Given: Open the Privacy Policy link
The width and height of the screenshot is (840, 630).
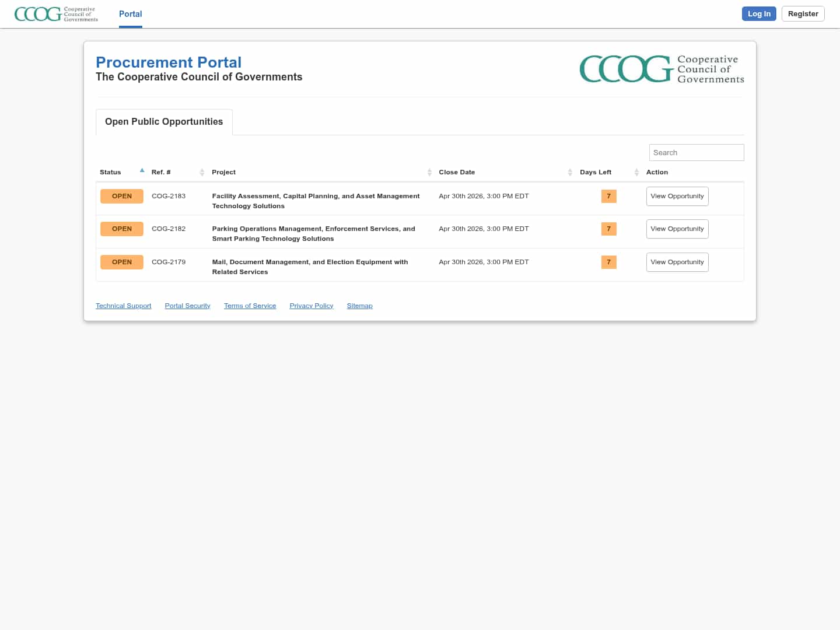Looking at the screenshot, I should tap(311, 305).
